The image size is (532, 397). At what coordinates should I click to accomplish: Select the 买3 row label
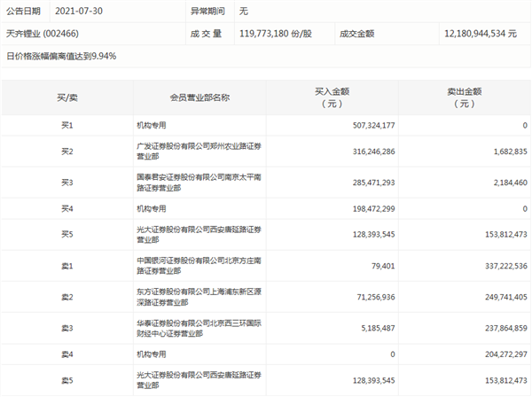pyautogui.click(x=67, y=183)
